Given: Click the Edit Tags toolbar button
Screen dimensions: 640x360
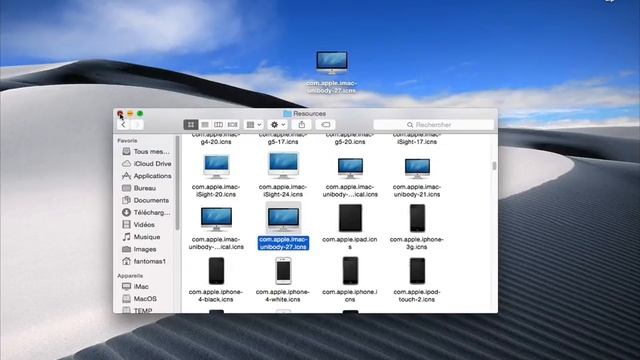Looking at the screenshot, I should coord(325,124).
